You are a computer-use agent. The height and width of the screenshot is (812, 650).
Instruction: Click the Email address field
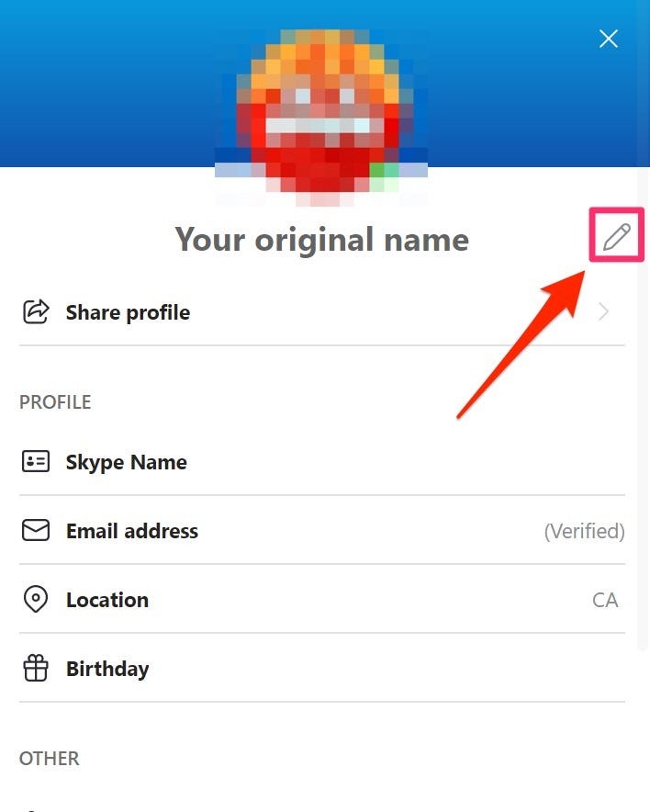(131, 531)
